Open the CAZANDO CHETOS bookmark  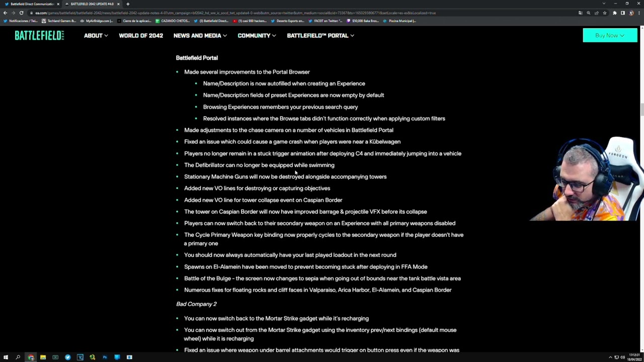pyautogui.click(x=173, y=21)
